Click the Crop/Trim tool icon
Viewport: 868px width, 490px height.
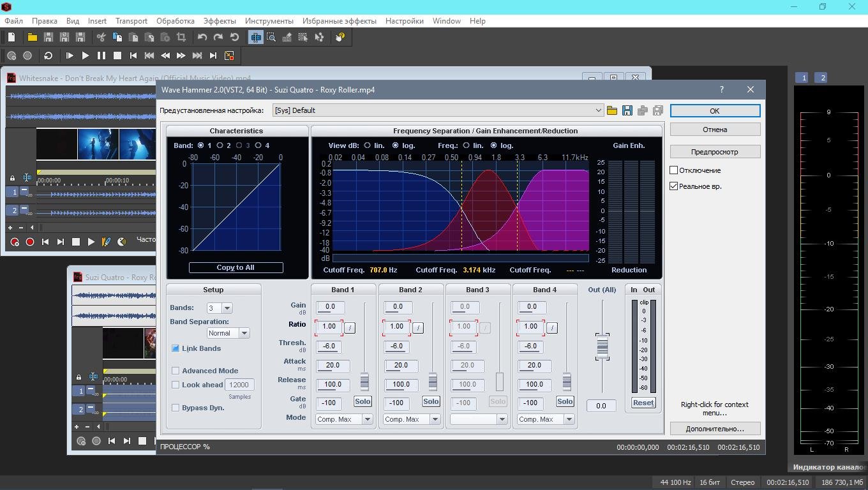tap(181, 37)
